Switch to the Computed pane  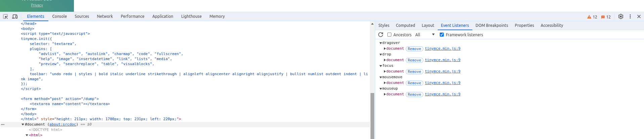click(x=405, y=26)
